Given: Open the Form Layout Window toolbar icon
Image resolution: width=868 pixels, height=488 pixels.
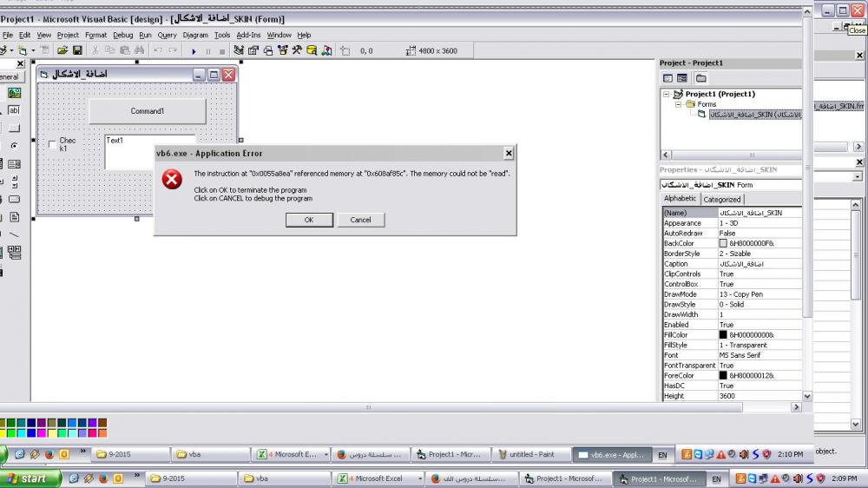Looking at the screenshot, I should [268, 50].
